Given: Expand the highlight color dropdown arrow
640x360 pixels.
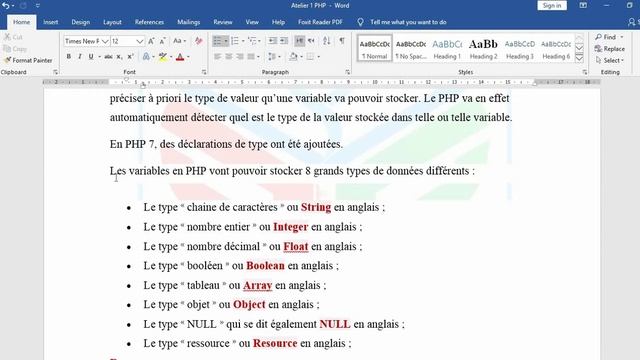Looking at the screenshot, I should click(171, 57).
